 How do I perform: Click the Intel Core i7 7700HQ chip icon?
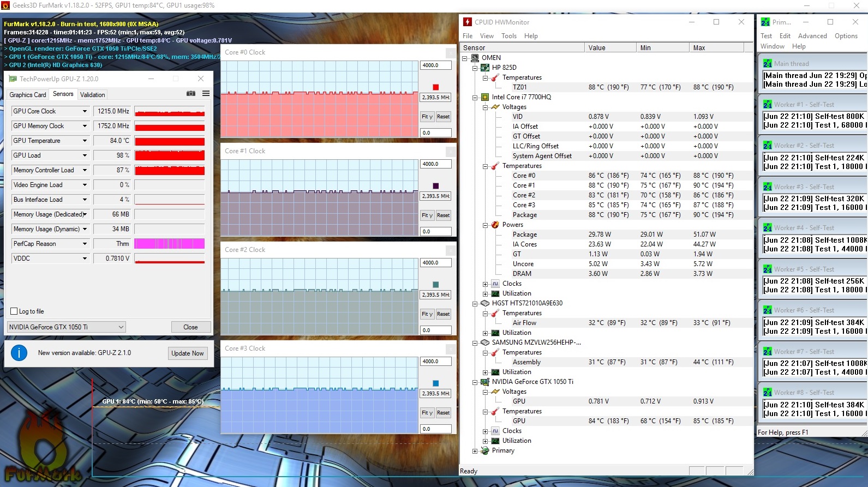click(484, 97)
